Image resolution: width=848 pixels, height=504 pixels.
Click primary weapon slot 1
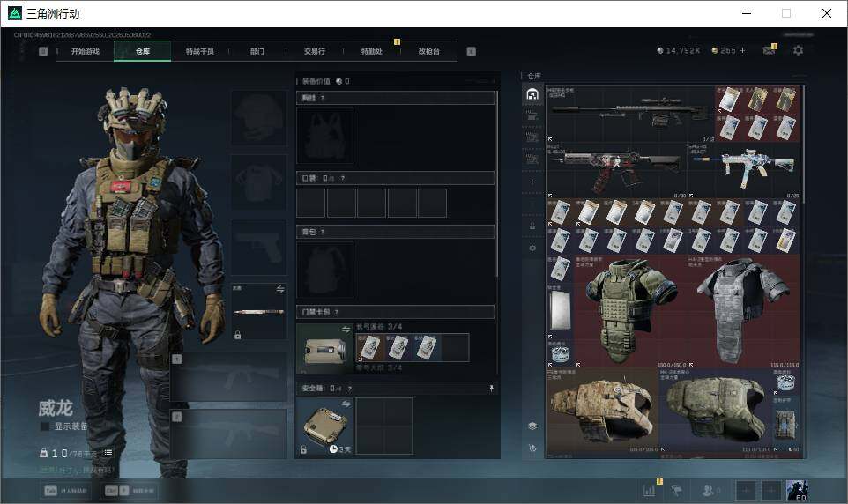[229, 377]
